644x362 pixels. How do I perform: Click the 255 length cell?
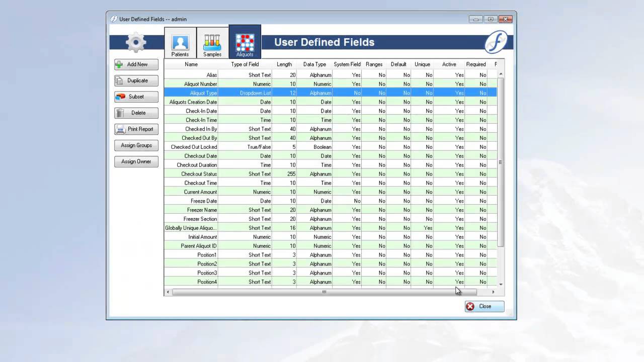(284, 174)
